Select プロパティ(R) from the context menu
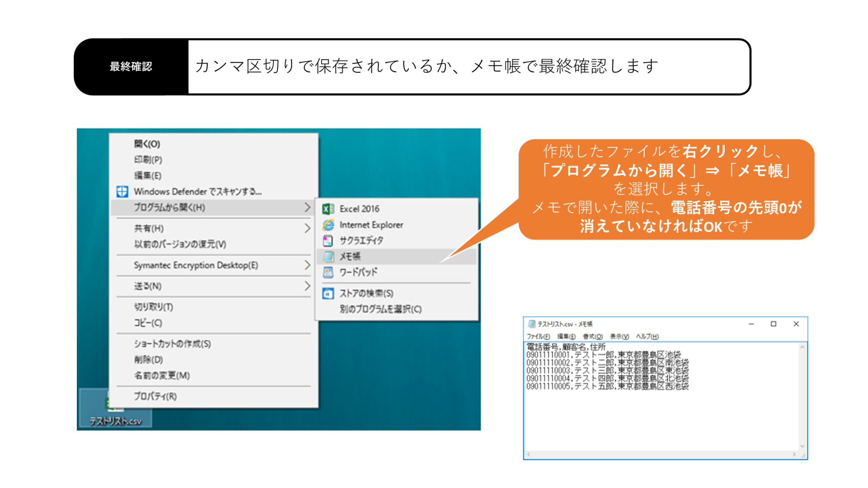Viewport: 868px width, 488px height. click(x=155, y=396)
